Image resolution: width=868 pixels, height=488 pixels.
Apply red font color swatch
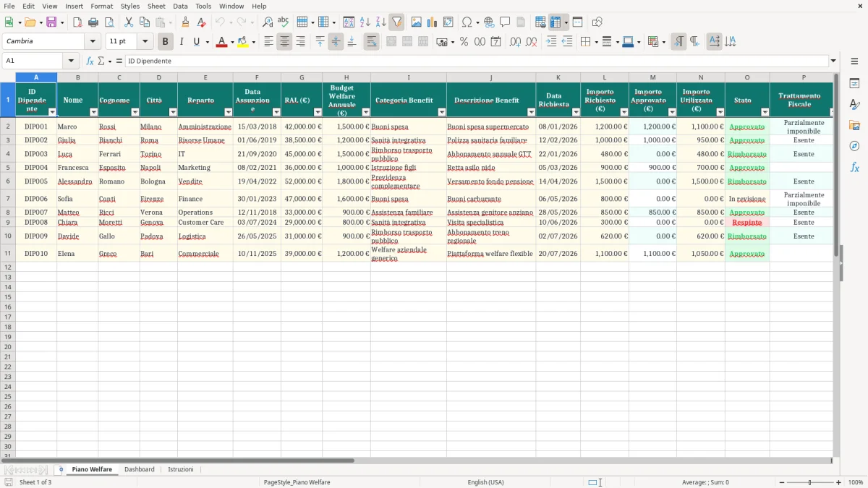(x=221, y=42)
